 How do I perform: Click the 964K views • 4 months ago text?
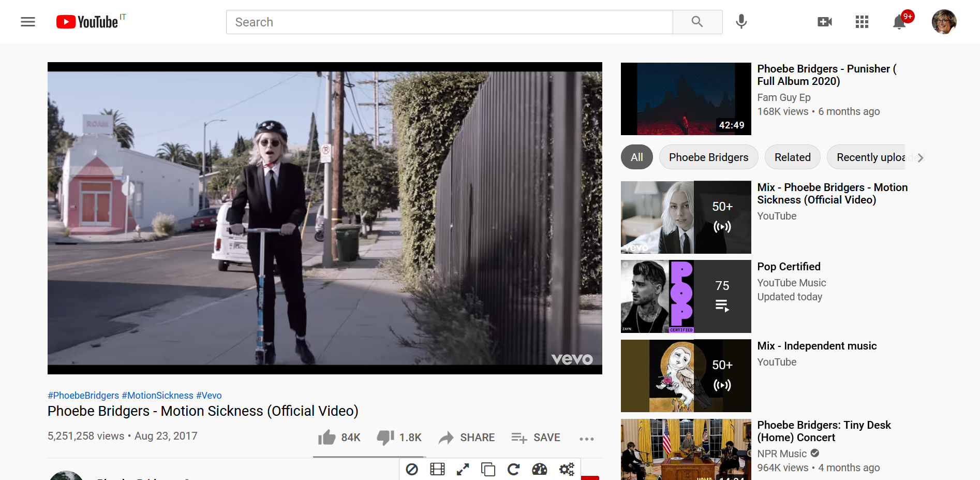(818, 468)
